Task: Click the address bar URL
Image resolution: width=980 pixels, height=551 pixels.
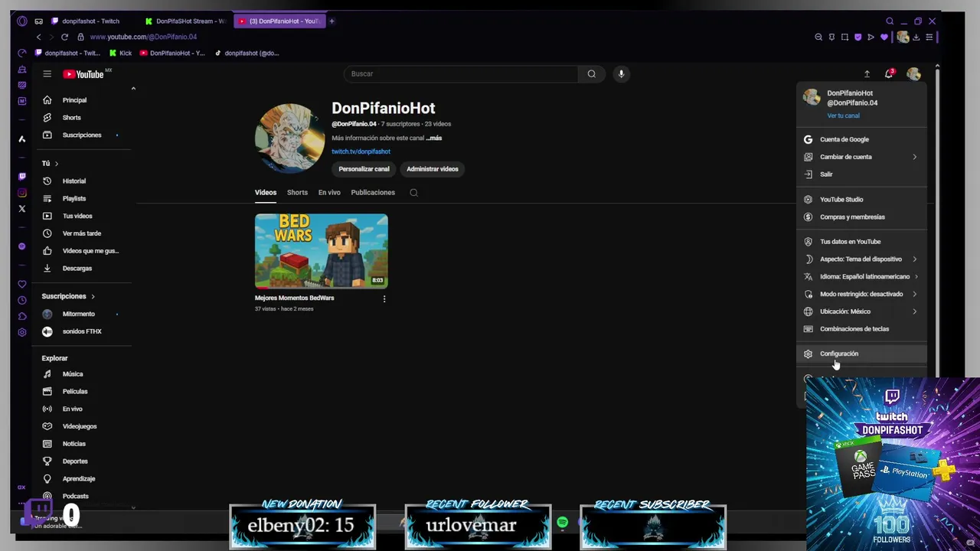Action: pyautogui.click(x=143, y=37)
